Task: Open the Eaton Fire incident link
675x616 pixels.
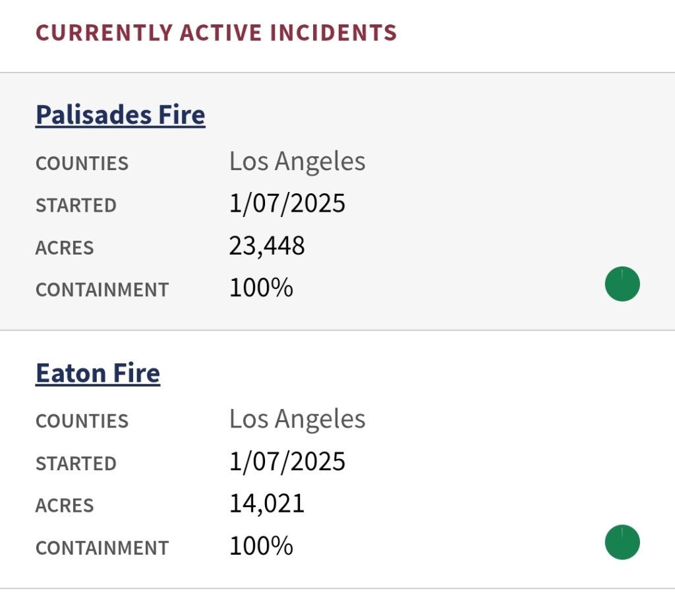Action: click(98, 373)
